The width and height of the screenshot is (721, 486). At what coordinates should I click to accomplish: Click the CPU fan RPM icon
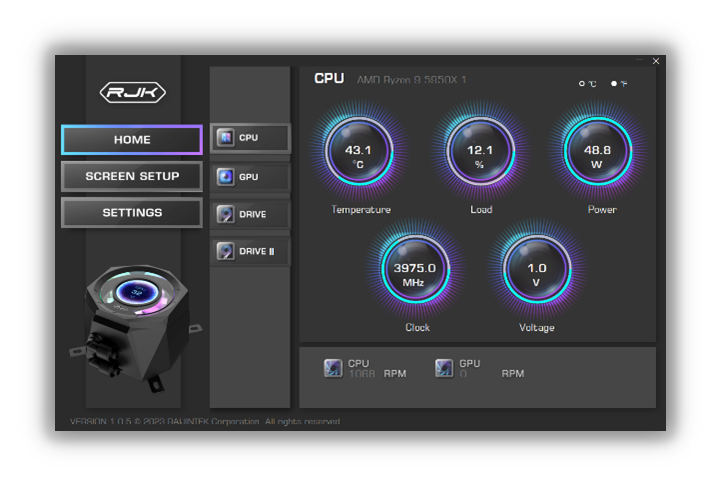pyautogui.click(x=333, y=368)
